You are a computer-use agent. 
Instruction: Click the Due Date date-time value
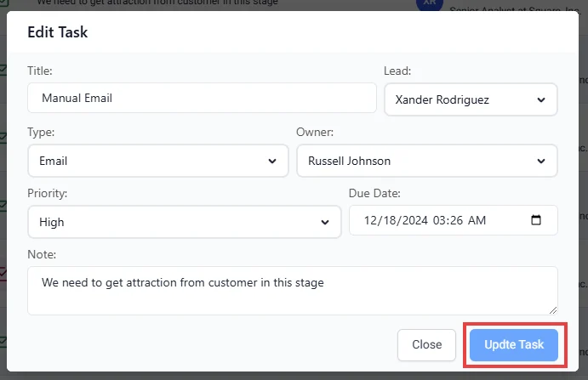click(x=425, y=220)
